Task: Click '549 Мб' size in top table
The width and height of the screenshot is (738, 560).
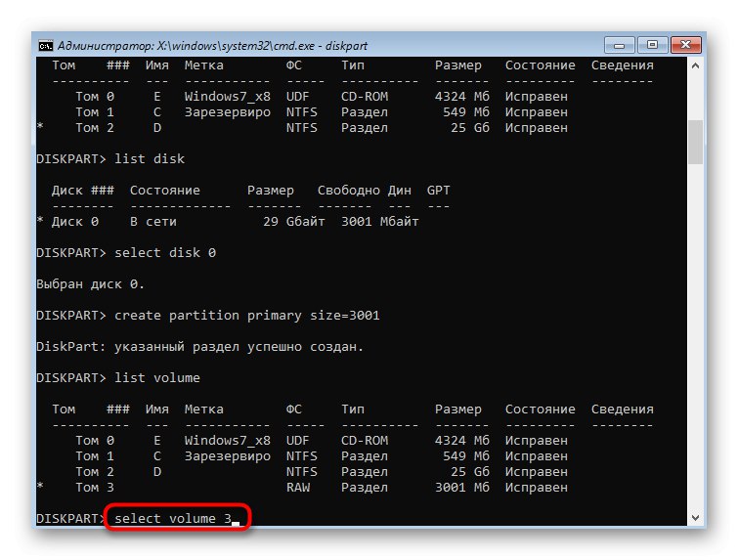Action: (466, 112)
